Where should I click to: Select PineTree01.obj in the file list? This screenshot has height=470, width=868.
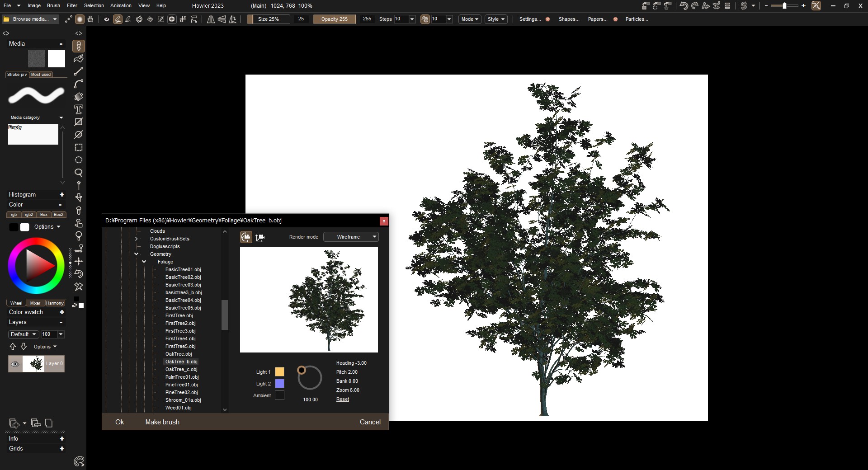[181, 385]
